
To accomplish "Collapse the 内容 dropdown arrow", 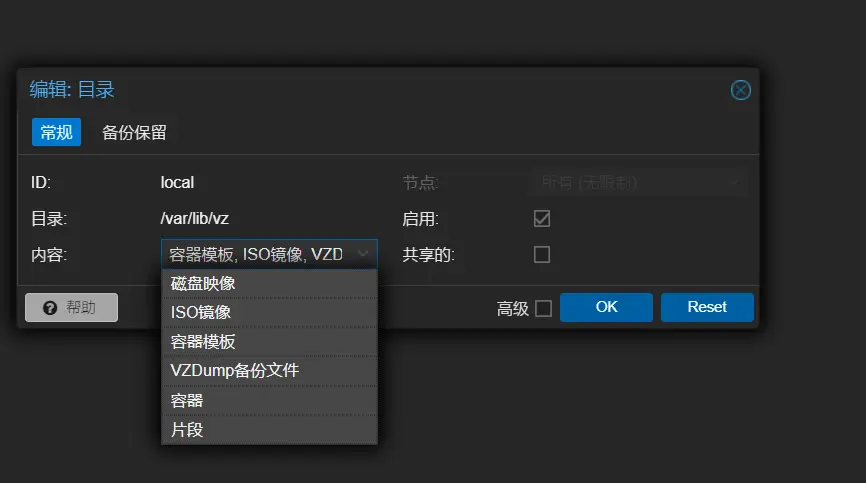I will pyautogui.click(x=363, y=255).
